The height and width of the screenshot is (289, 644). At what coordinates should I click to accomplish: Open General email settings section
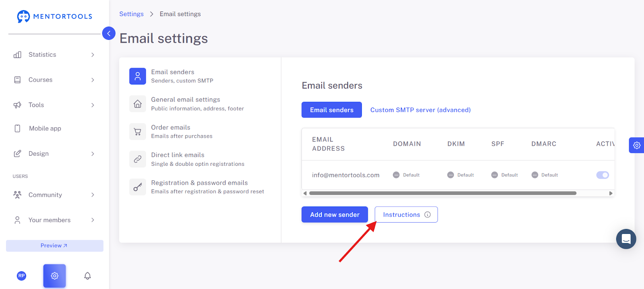pyautogui.click(x=197, y=104)
